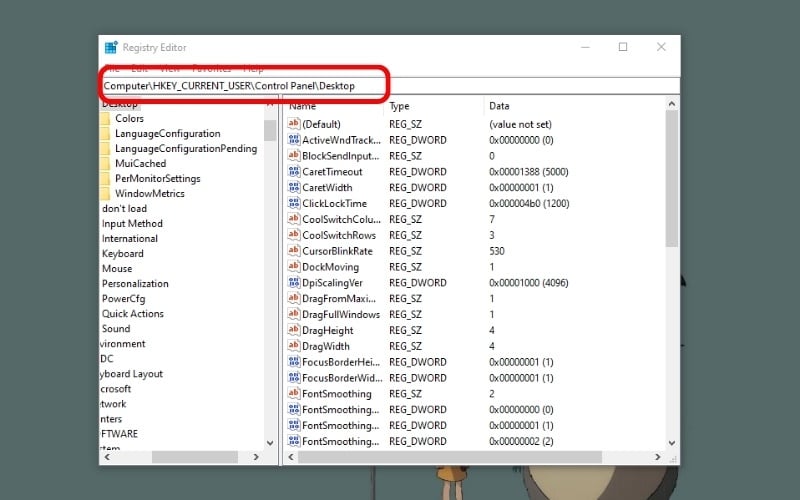Click the CaretTimeout DWORD value icon

coord(294,172)
